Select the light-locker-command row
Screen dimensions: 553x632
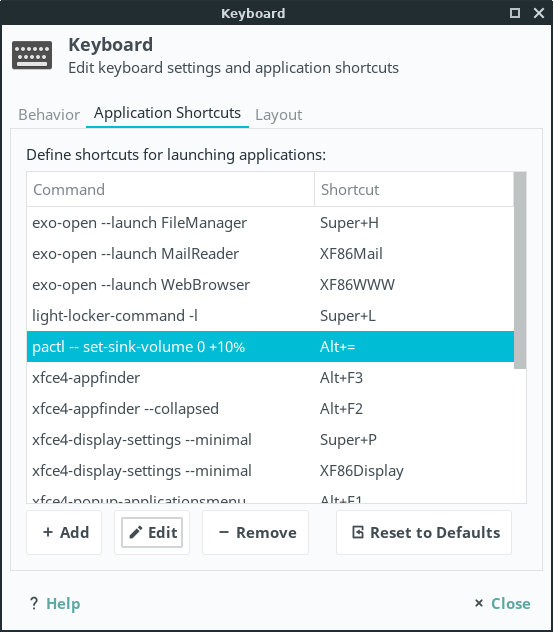[x=270, y=316]
